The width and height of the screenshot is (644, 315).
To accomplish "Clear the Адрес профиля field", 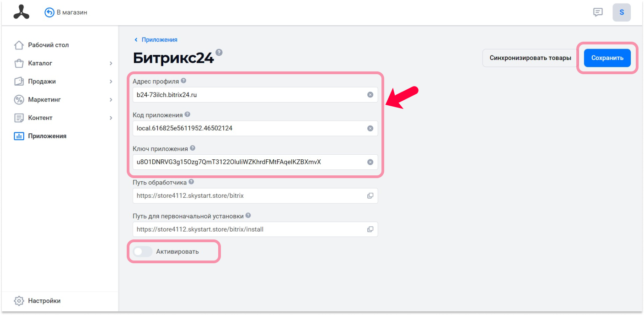I will 370,95.
